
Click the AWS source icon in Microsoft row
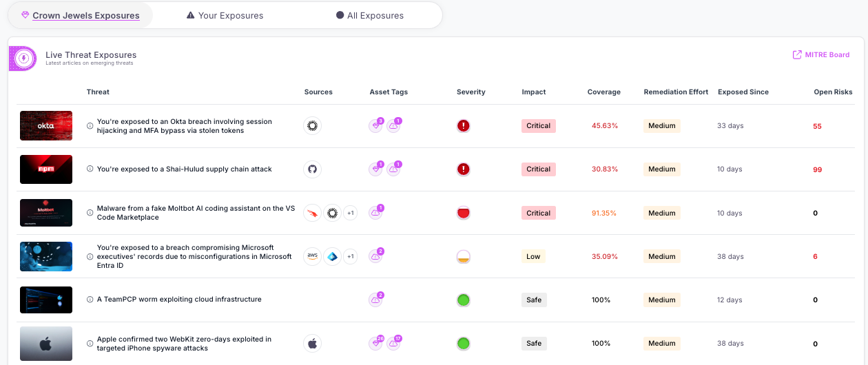click(312, 257)
